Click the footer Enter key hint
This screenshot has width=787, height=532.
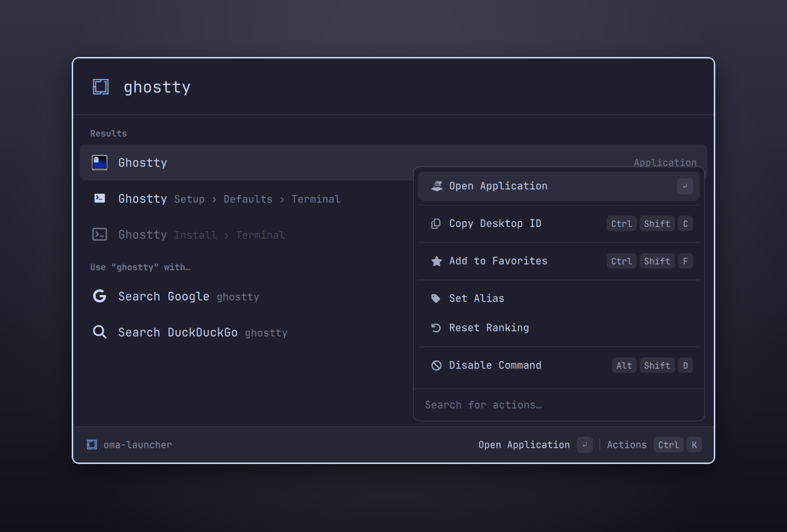pyautogui.click(x=585, y=445)
